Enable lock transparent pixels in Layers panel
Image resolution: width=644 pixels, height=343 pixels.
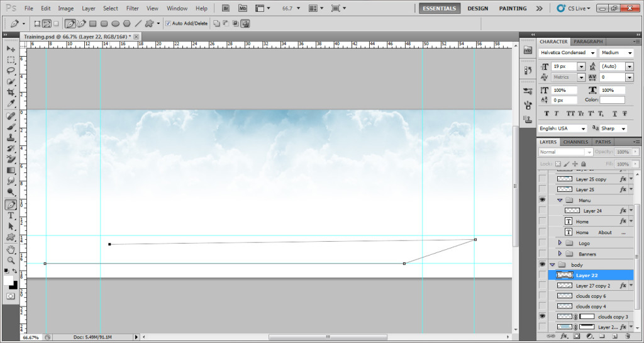[558, 164]
